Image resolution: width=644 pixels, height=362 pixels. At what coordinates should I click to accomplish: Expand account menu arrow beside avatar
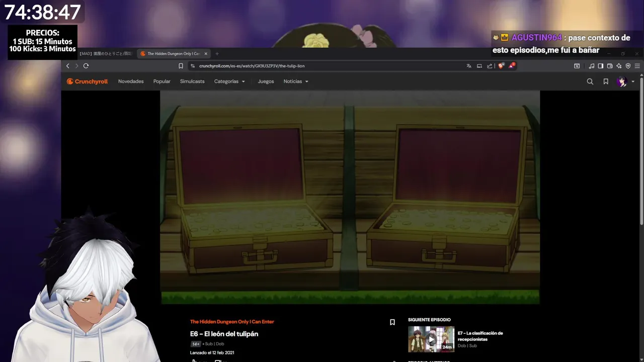tap(633, 81)
